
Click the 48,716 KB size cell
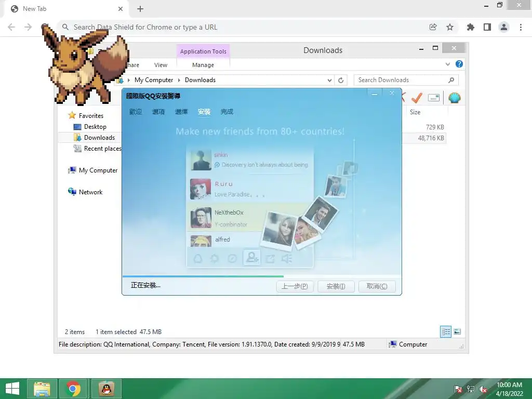click(431, 138)
